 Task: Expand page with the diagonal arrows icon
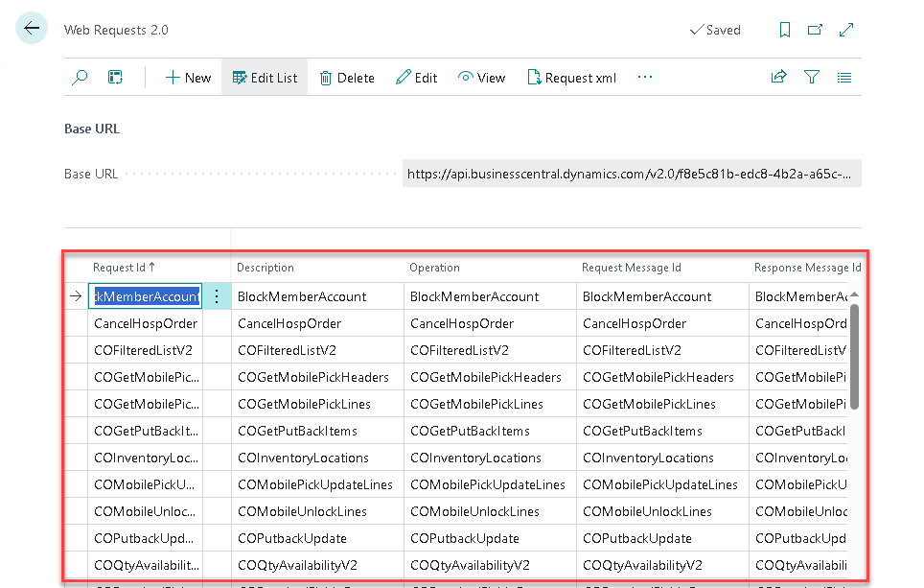[846, 30]
